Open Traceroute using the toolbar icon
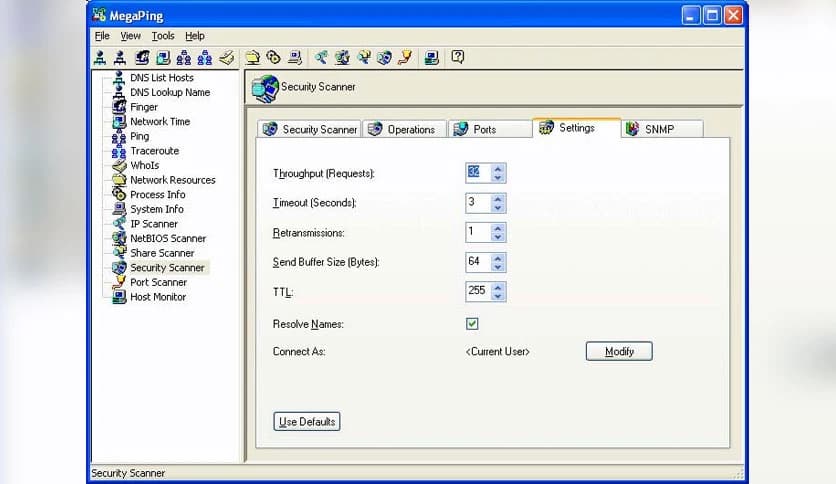Viewport: 836px width, 484px height. pos(205,57)
